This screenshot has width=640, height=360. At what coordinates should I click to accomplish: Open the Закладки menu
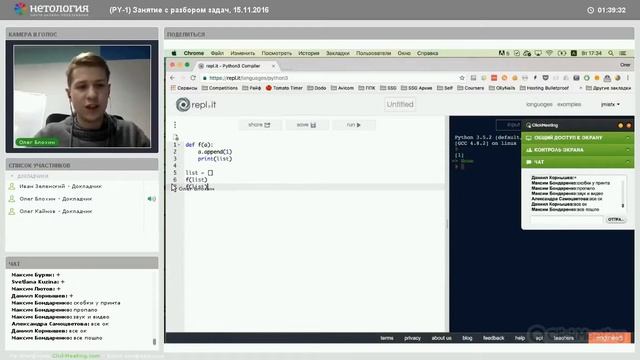coord(338,53)
